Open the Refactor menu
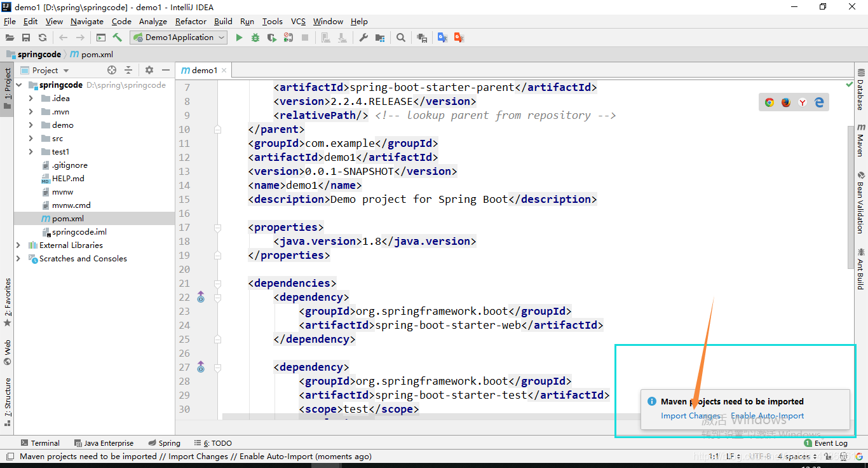 click(x=191, y=21)
